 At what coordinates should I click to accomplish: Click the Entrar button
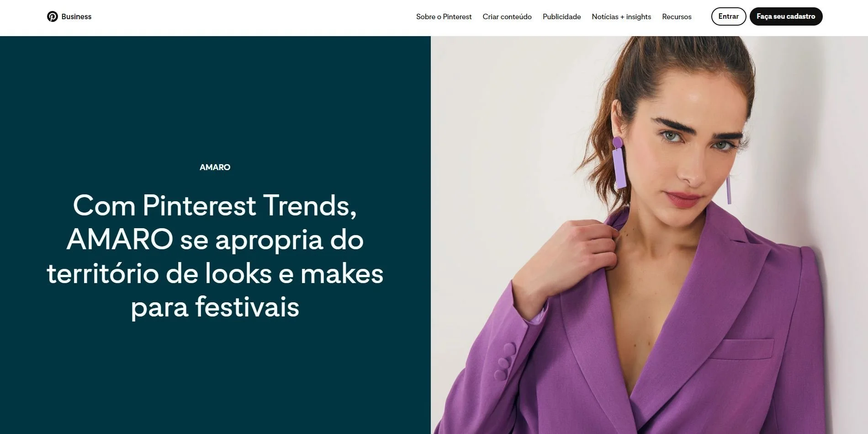[x=728, y=16]
